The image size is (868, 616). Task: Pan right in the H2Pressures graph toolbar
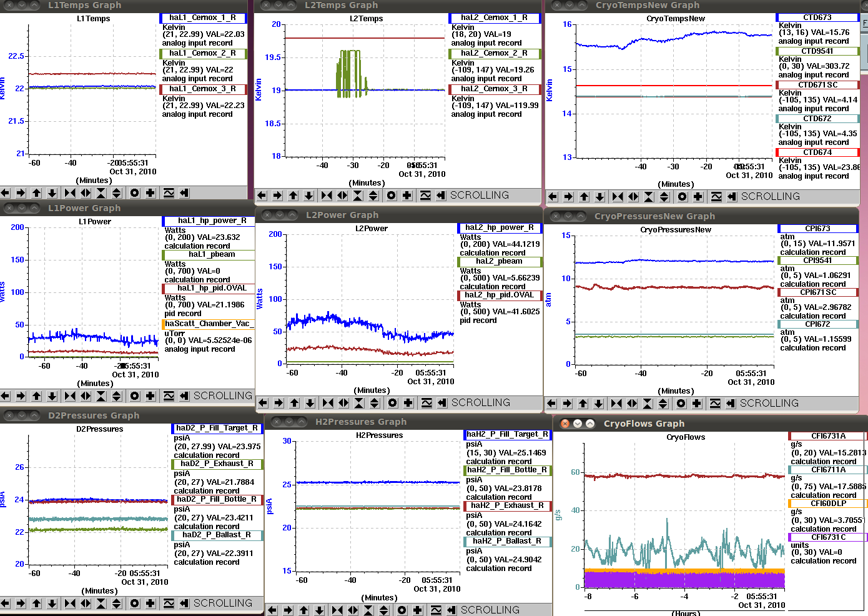[x=288, y=610]
